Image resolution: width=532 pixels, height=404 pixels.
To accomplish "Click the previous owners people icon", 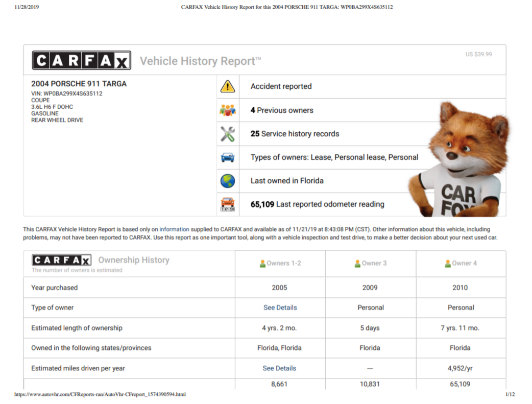I will tap(228, 110).
